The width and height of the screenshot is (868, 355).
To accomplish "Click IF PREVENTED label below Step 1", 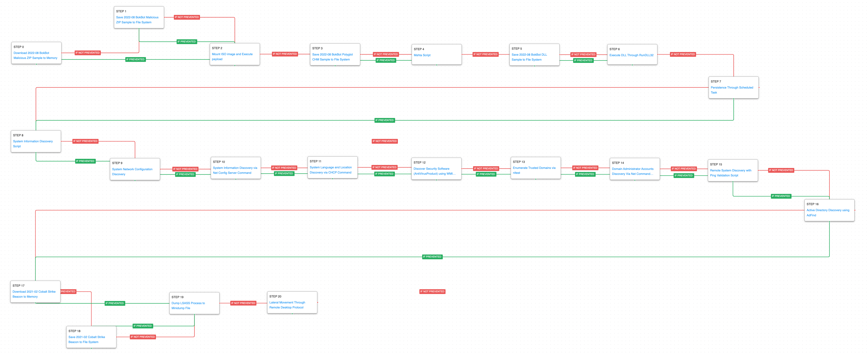I will click(x=187, y=42).
